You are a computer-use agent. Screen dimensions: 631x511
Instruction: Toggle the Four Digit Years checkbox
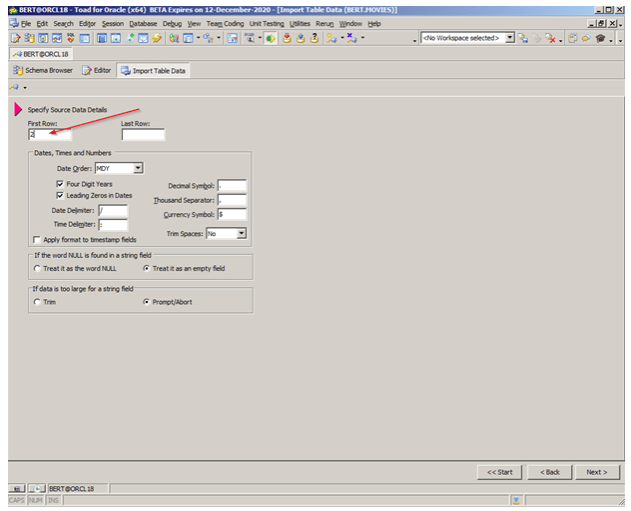point(60,184)
